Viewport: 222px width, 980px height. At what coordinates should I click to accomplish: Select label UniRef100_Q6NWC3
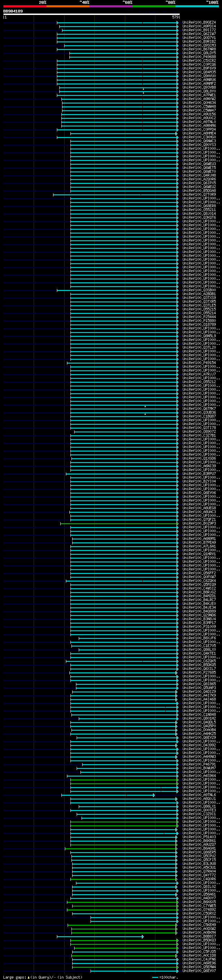(x=199, y=141)
